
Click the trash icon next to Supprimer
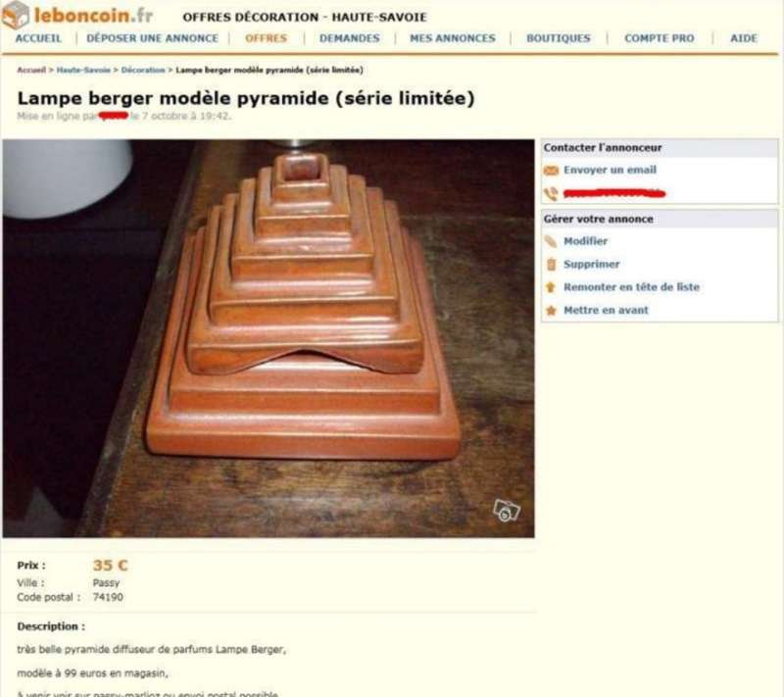(x=551, y=265)
